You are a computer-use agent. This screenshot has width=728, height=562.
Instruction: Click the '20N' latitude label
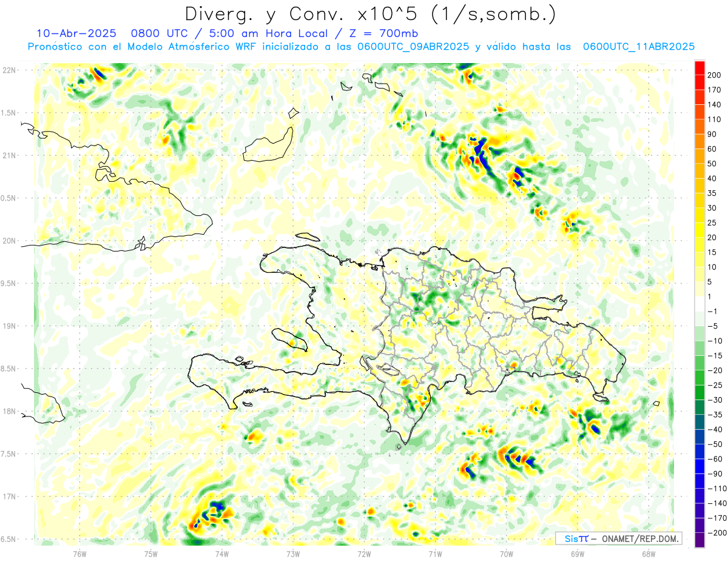pyautogui.click(x=9, y=241)
